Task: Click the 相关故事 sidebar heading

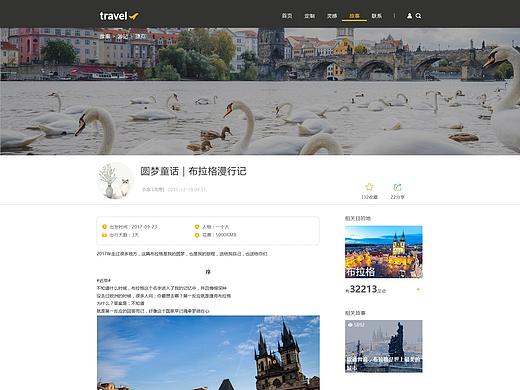Action: [x=355, y=313]
